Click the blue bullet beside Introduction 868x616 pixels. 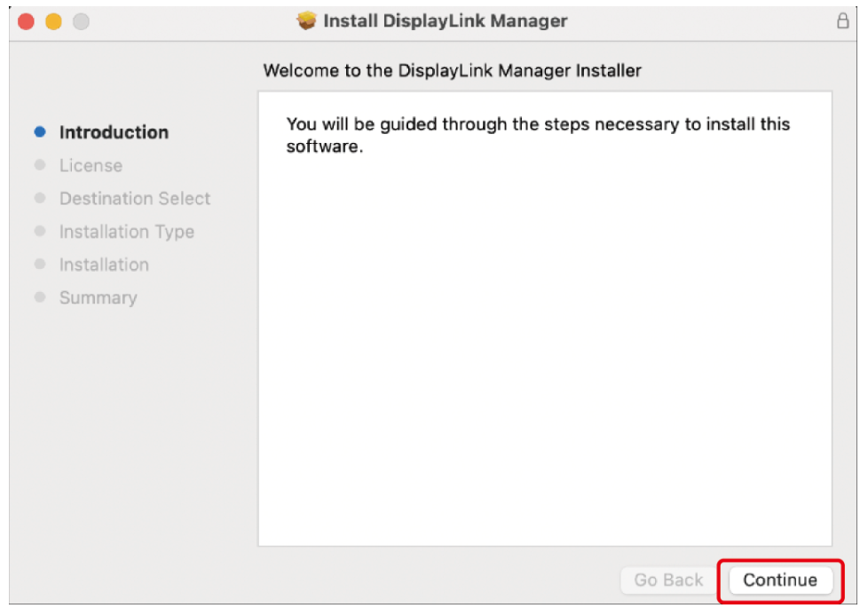point(39,132)
